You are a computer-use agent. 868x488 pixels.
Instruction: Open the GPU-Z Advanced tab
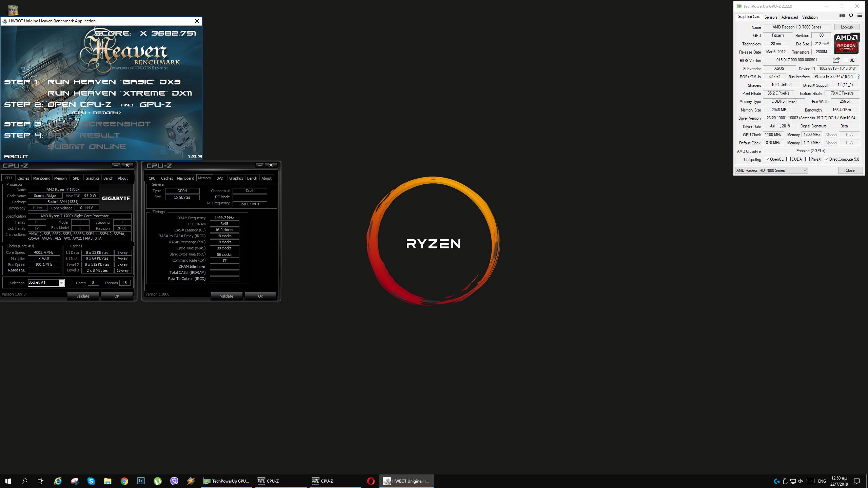pos(790,17)
